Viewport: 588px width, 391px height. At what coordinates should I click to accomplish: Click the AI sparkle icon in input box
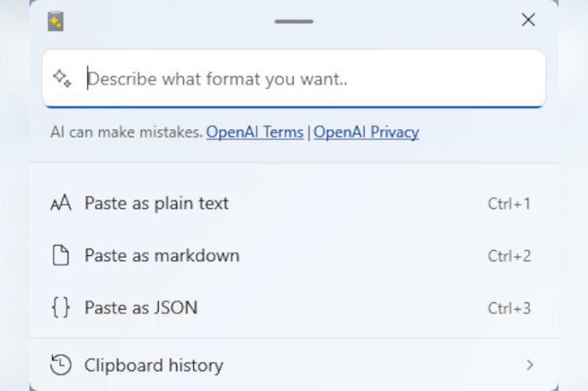tap(63, 78)
